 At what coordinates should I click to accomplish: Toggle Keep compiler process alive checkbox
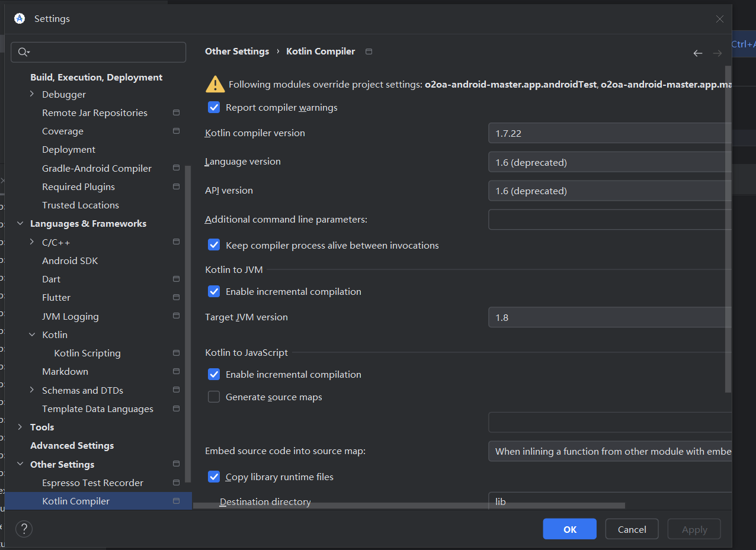click(214, 245)
